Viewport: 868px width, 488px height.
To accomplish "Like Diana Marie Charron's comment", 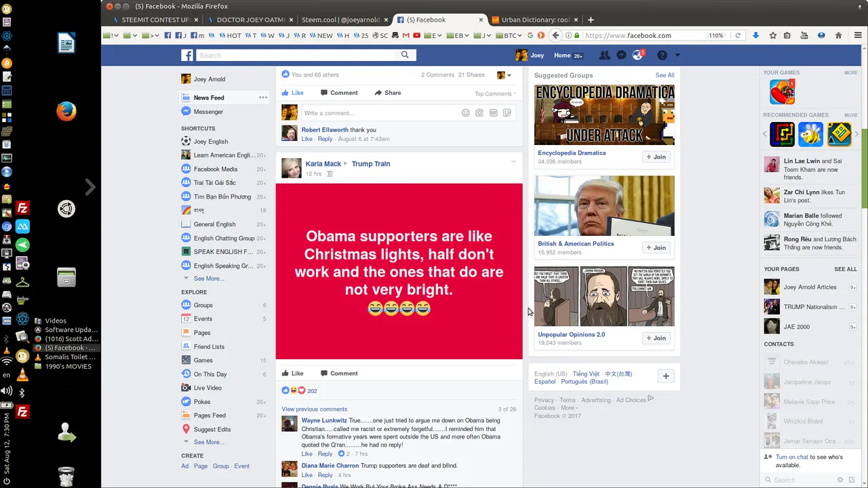I will pos(307,475).
